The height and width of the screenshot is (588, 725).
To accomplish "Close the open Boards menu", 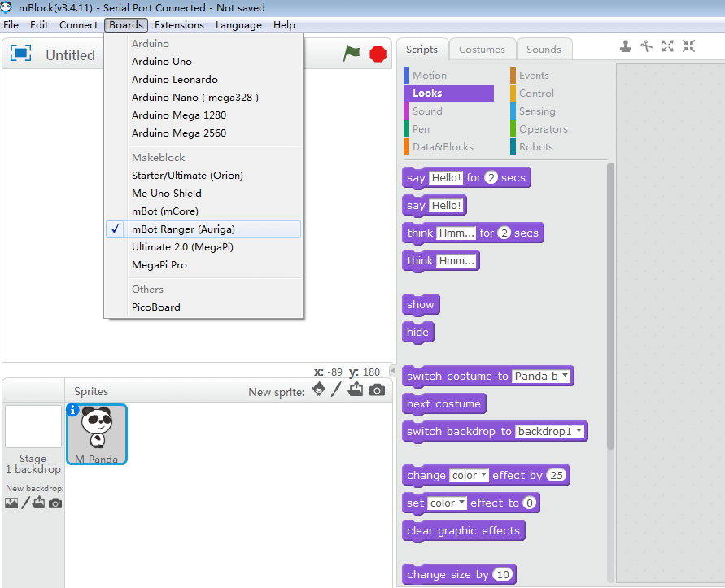I will coord(126,25).
